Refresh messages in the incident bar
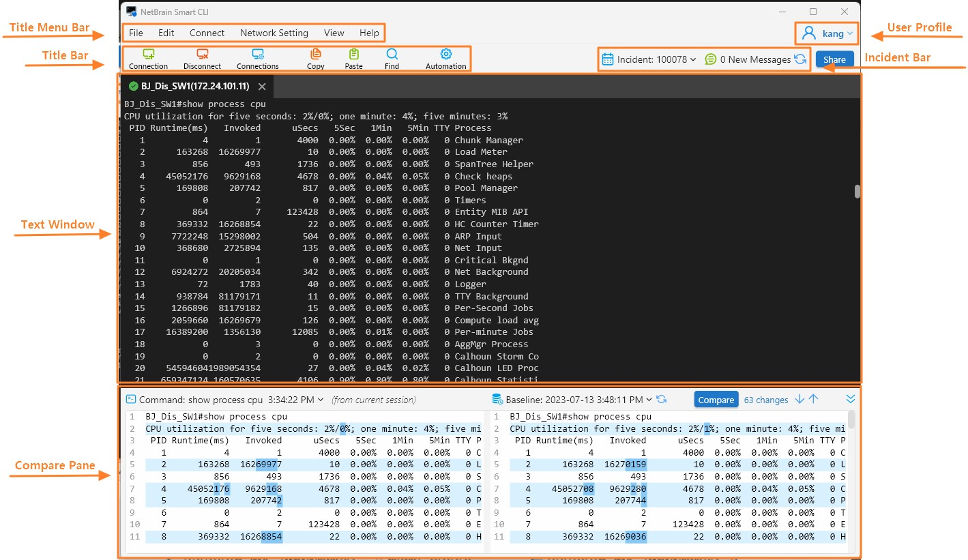This screenshot has height=560, width=968. 800,59
